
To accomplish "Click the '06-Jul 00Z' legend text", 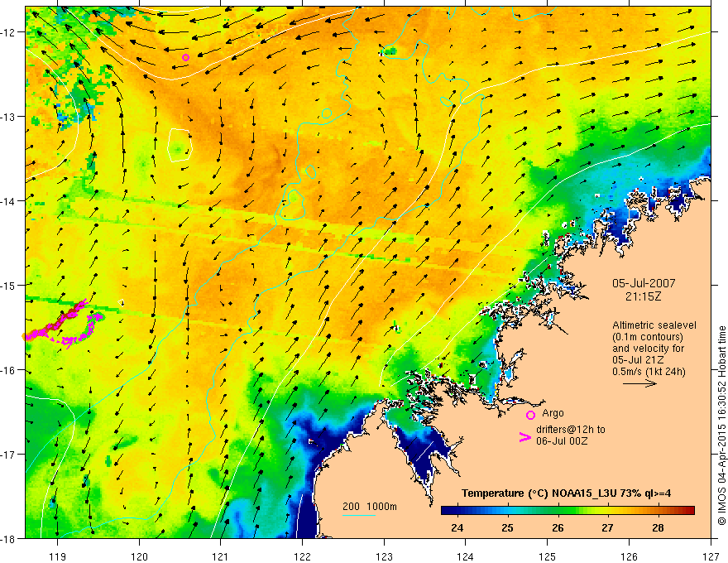I will [562, 440].
